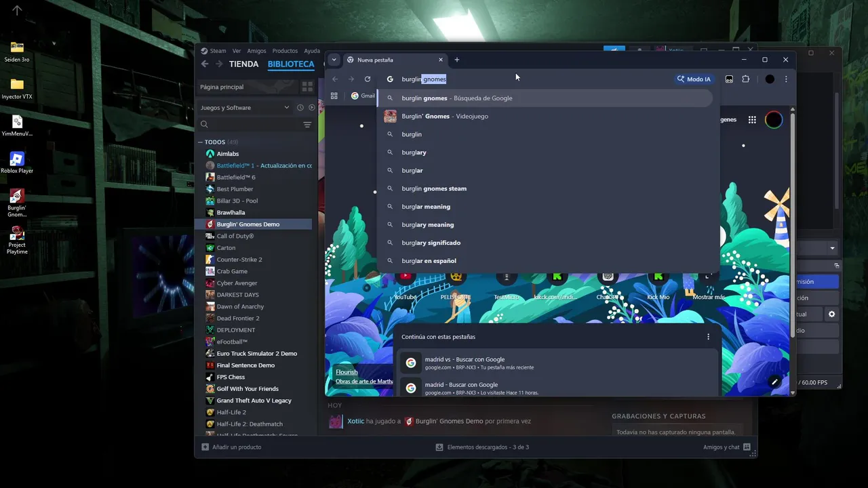
Task: Open more options for Continúa con estas pestañas
Action: (x=709, y=337)
